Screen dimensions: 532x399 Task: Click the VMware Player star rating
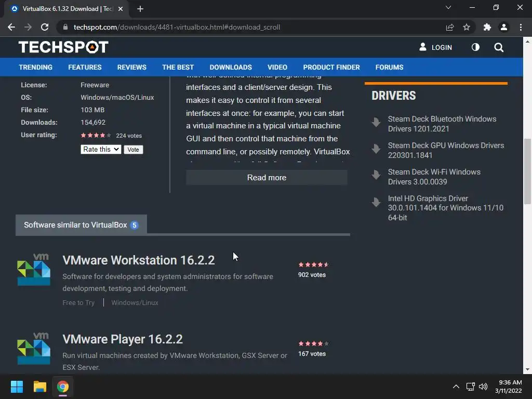pyautogui.click(x=313, y=344)
